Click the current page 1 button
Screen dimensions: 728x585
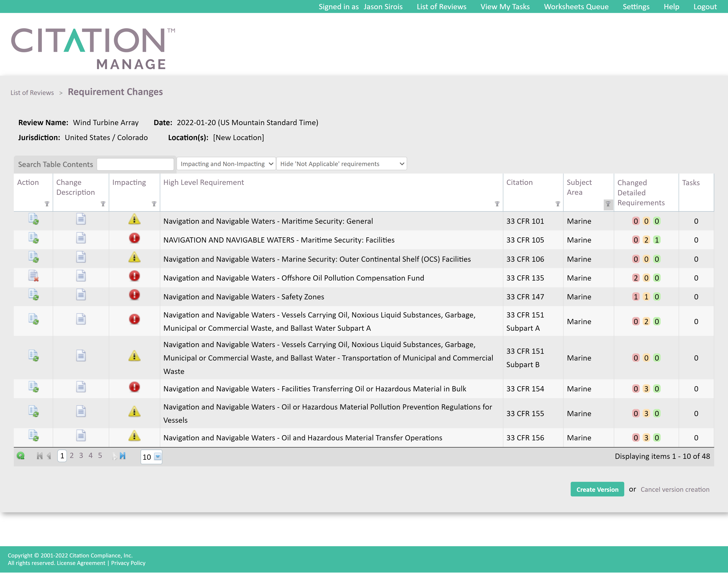point(62,456)
